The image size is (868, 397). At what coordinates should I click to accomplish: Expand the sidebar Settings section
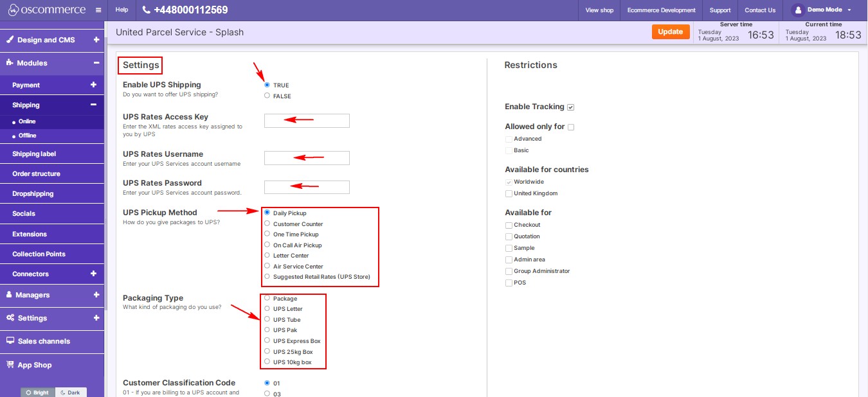[96, 318]
